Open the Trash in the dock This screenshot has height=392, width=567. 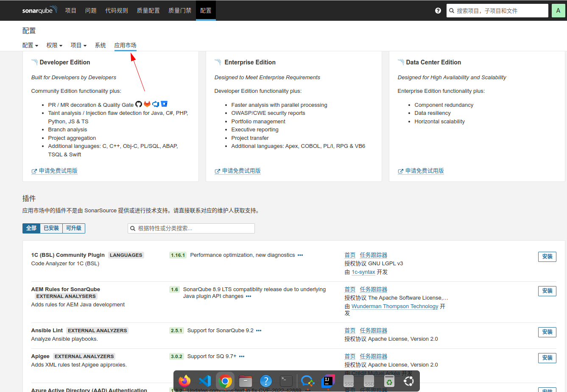[389, 381]
